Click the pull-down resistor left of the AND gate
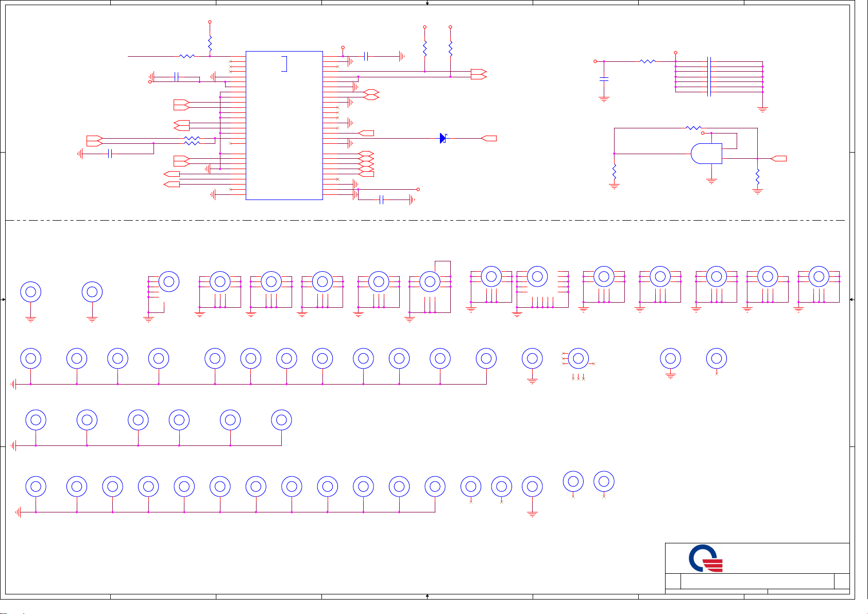 (614, 171)
